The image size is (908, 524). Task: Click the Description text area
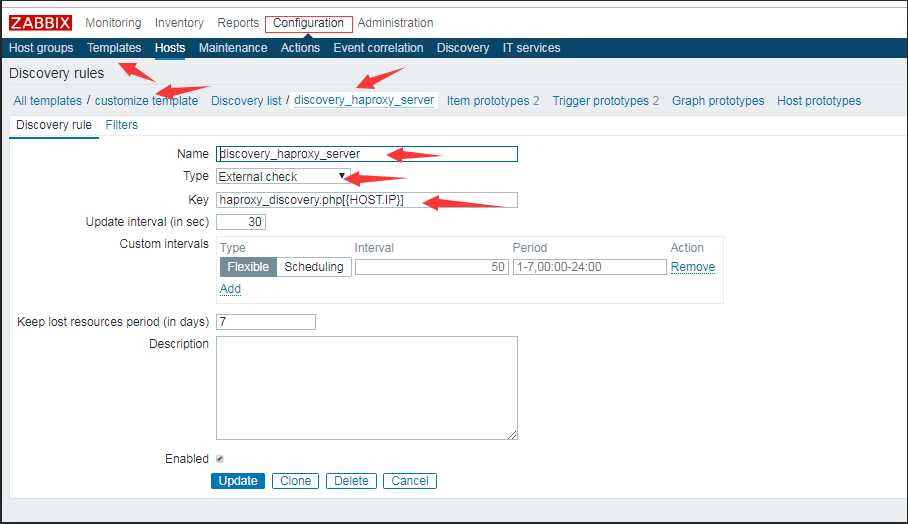[367, 388]
